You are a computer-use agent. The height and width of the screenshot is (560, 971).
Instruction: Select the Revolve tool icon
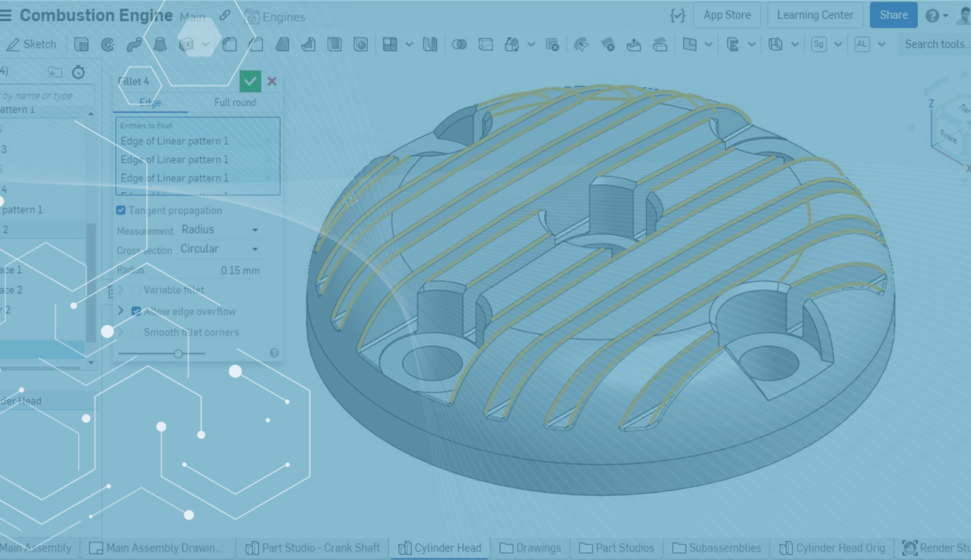coord(107,44)
